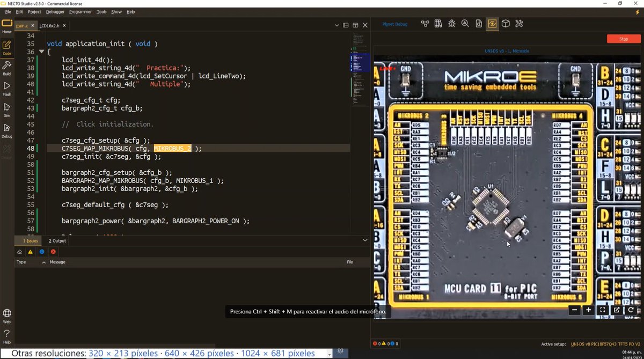
Task: Click the Message column header
Action: (57, 262)
